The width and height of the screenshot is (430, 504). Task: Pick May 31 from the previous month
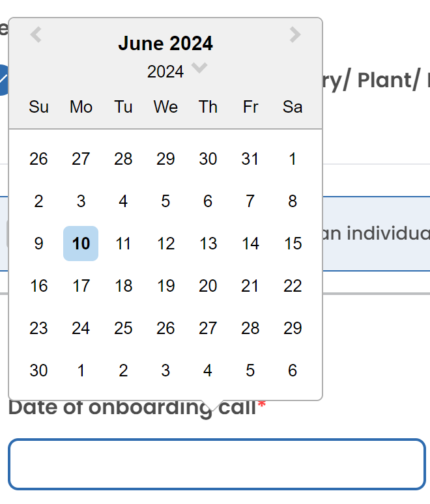coord(250,159)
